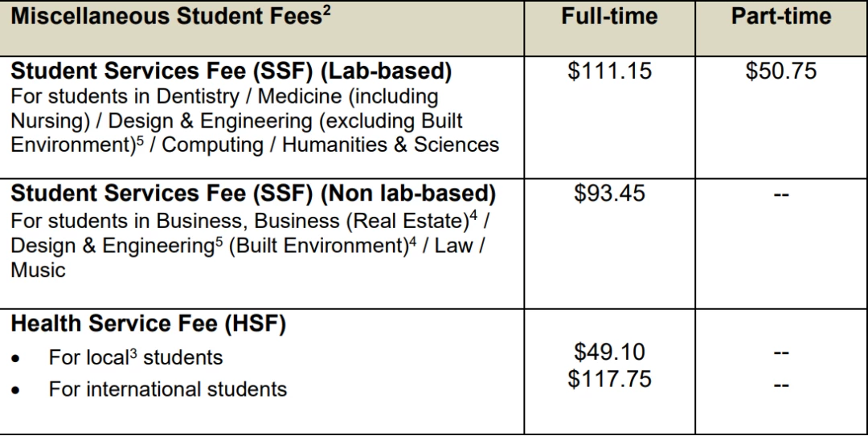This screenshot has width=868, height=436.
Task: Select the Student Services Fee (Lab-based) heading
Action: pyautogui.click(x=231, y=71)
